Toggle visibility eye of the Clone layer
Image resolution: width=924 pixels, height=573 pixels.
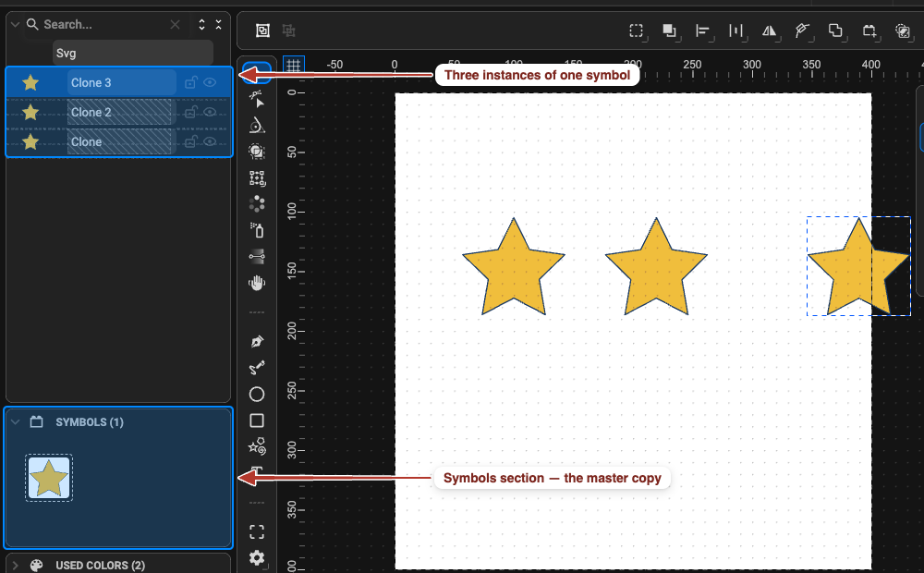pyautogui.click(x=210, y=141)
